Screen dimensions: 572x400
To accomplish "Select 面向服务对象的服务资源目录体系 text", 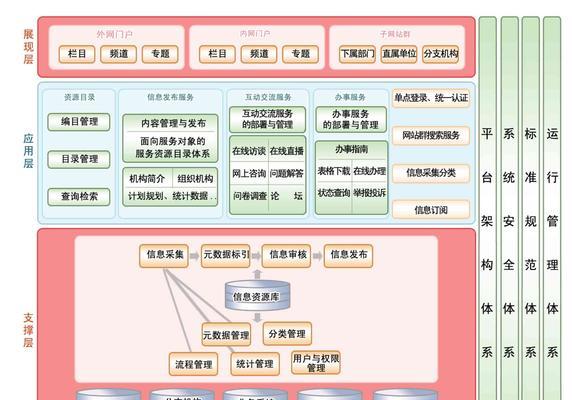I will [173, 147].
